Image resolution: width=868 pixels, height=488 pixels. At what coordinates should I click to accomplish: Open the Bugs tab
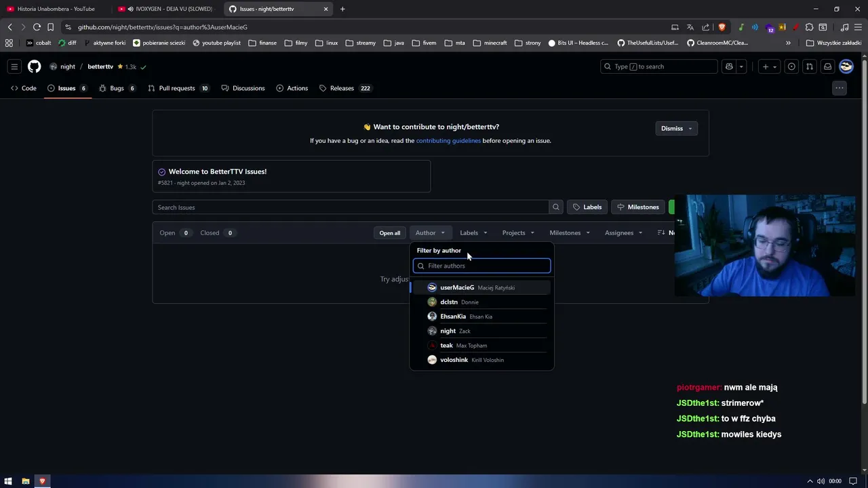[x=117, y=88]
